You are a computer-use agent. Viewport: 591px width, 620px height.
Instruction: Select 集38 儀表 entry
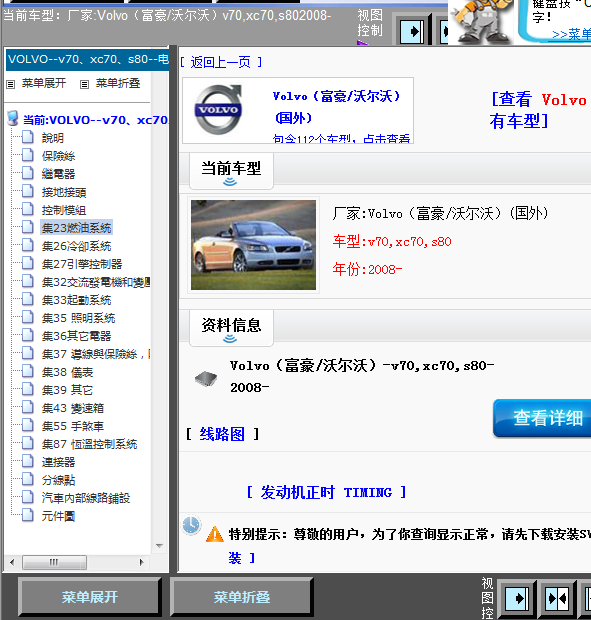67,372
